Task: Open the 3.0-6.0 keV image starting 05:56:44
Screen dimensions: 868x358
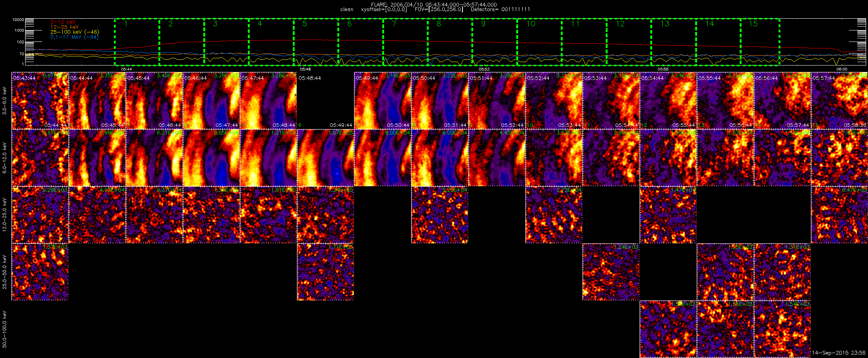Action: [x=782, y=101]
